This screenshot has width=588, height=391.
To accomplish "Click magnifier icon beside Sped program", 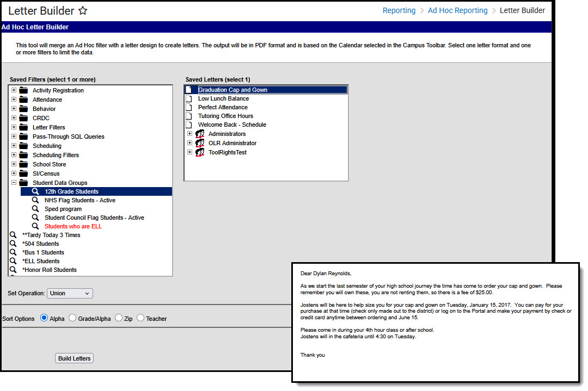I will pos(35,209).
